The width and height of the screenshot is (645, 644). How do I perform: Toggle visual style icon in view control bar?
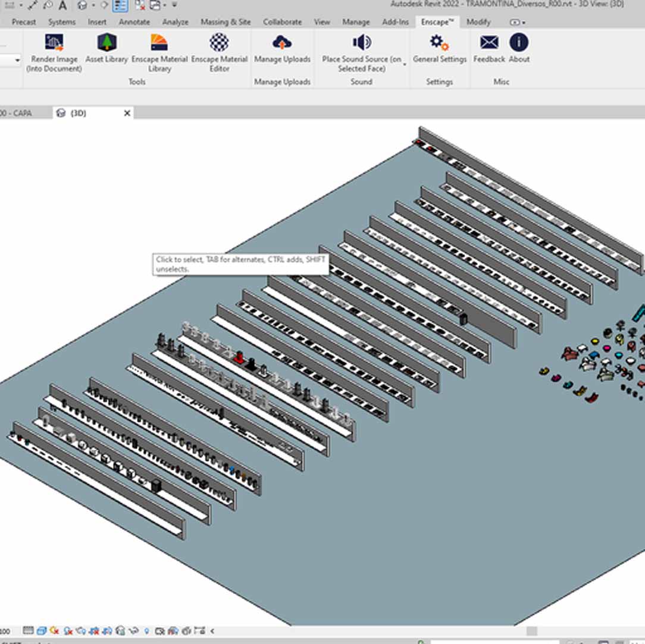click(x=42, y=631)
